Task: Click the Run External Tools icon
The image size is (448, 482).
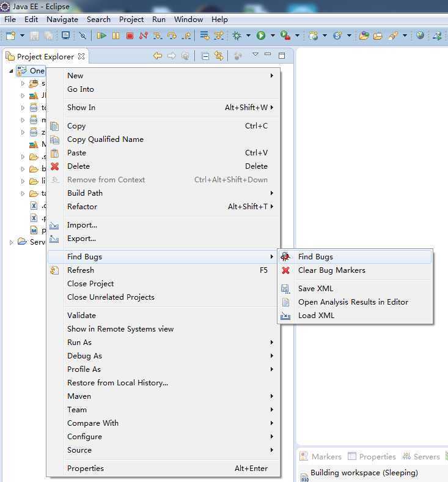Action: click(x=285, y=35)
